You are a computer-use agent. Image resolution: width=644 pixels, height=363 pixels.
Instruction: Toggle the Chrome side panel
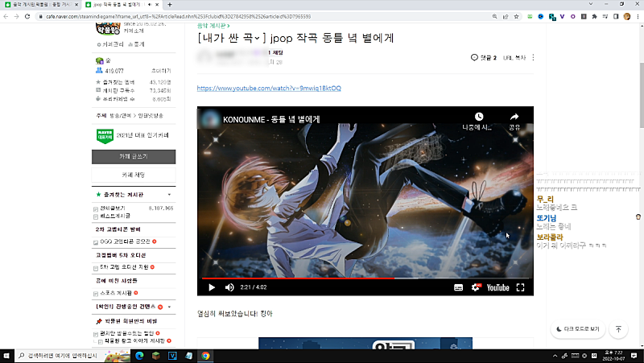point(616,16)
